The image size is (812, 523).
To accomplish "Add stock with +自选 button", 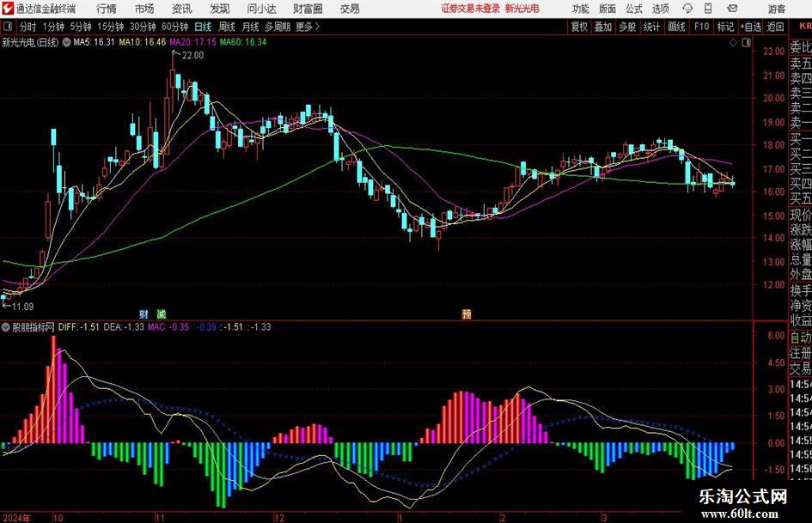I will 750,27.
